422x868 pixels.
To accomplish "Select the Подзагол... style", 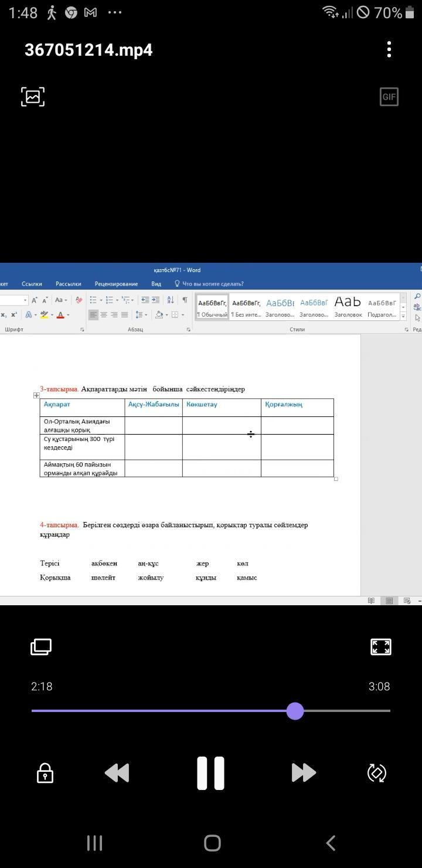I will pos(382,307).
